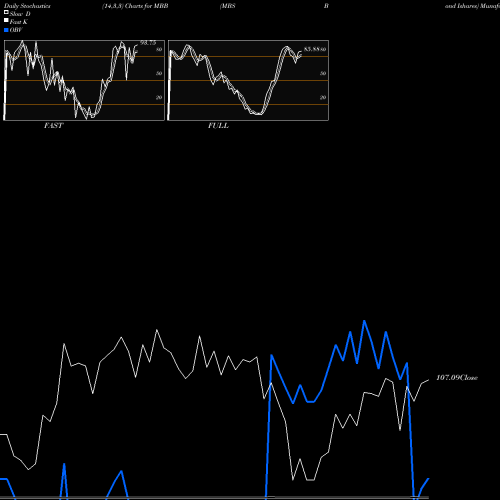Click the '107.09Close' price label
This screenshot has height=500, width=500.
pyautogui.click(x=457, y=378)
